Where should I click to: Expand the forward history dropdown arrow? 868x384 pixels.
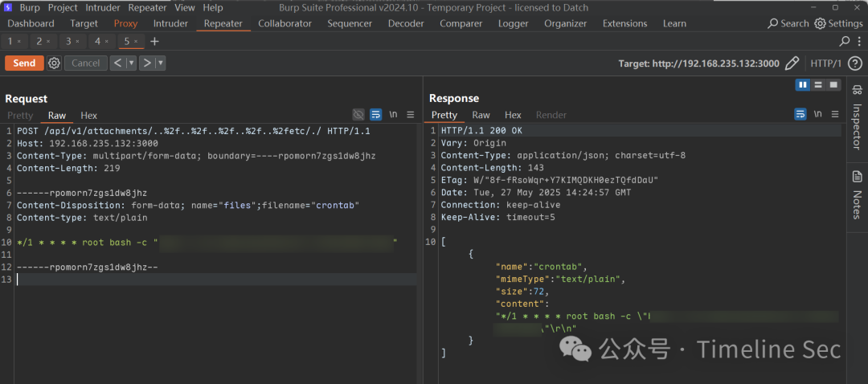161,63
